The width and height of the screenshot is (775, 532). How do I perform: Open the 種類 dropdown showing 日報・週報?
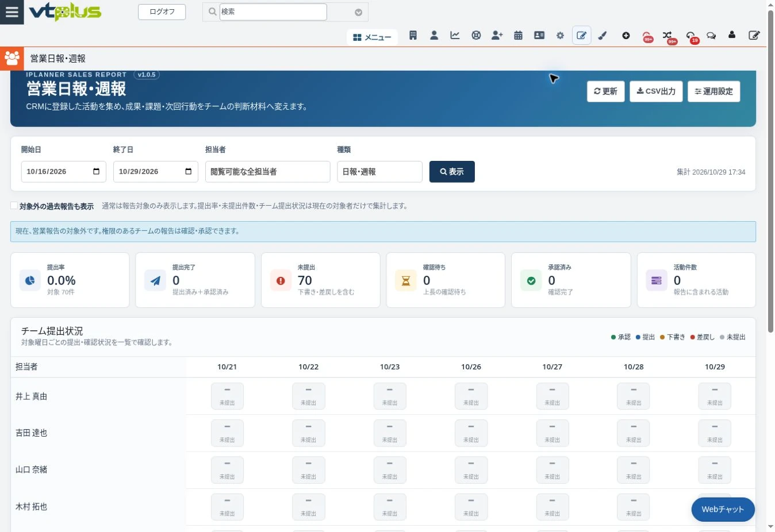coord(379,172)
